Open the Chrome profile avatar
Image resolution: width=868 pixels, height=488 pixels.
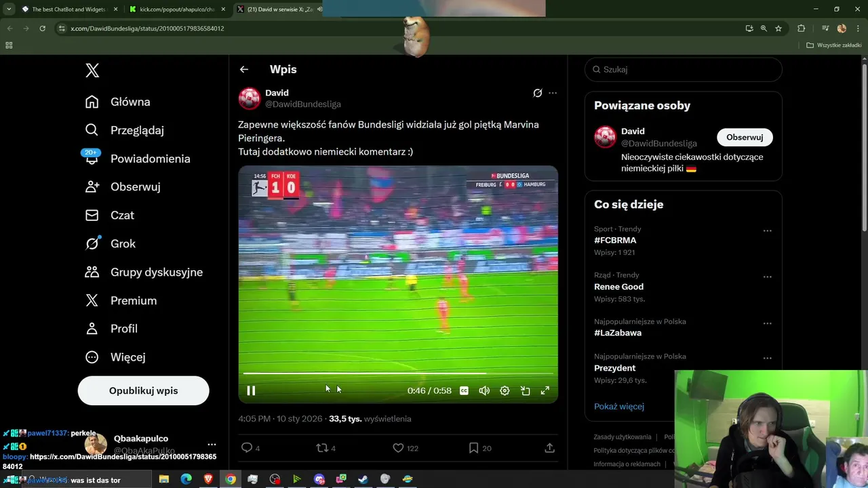coord(842,28)
